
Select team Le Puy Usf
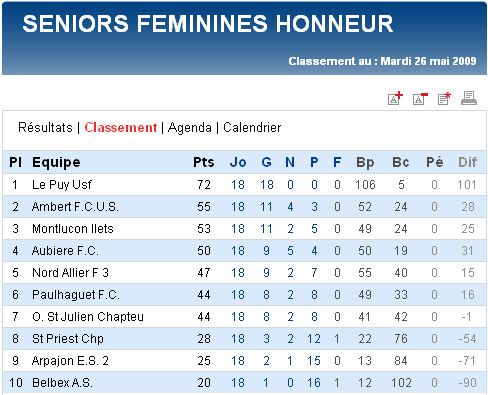click(x=62, y=185)
